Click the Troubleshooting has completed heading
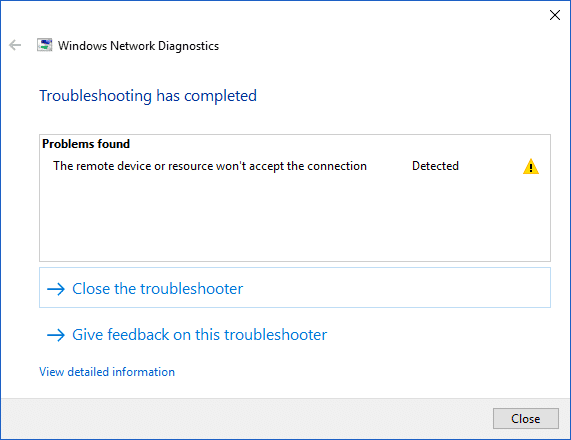 pos(148,96)
